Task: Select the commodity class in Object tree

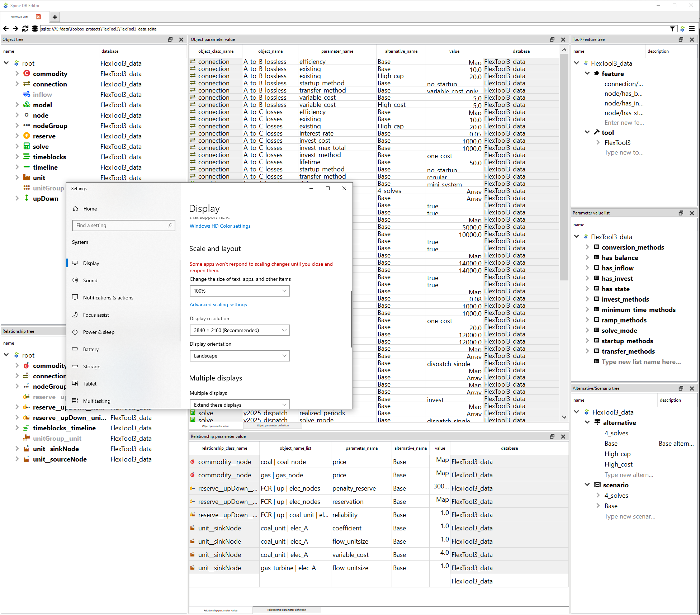Action: pyautogui.click(x=50, y=74)
